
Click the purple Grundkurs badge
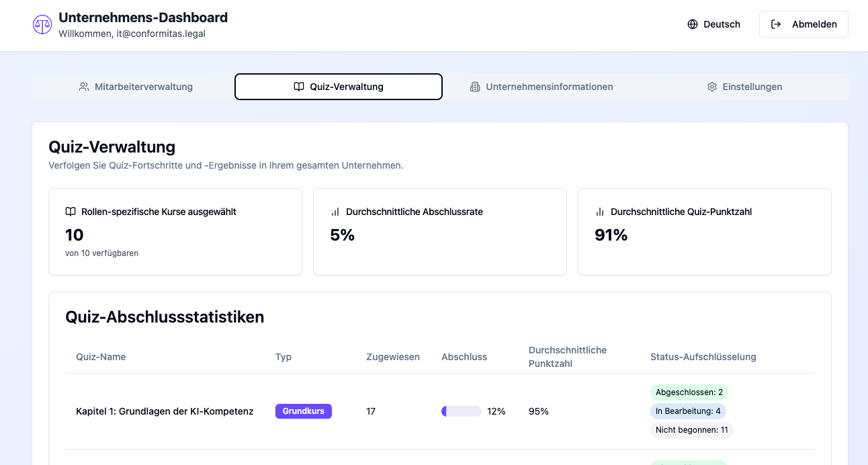[x=303, y=411]
